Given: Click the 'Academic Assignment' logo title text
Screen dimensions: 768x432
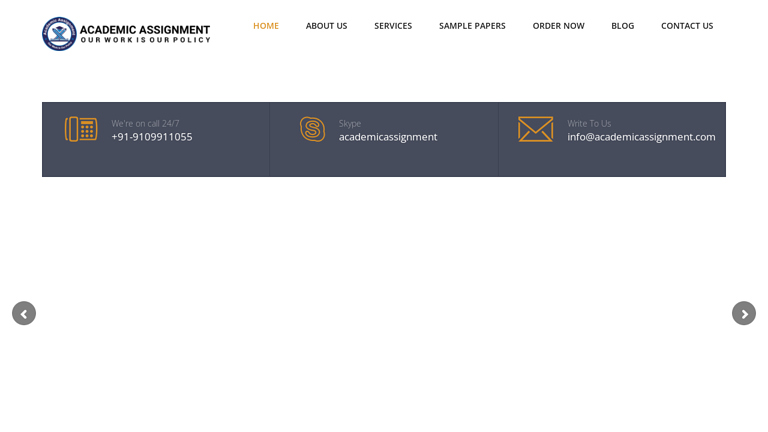Looking at the screenshot, I should pos(145,29).
